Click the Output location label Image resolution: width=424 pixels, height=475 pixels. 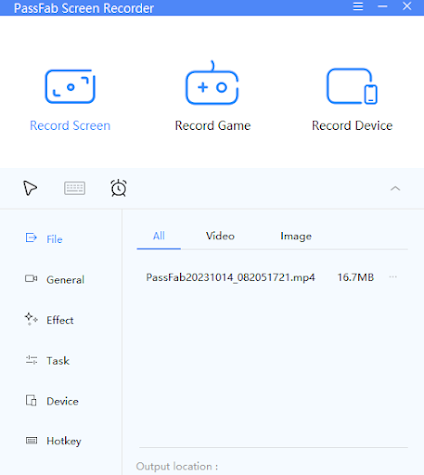click(177, 466)
